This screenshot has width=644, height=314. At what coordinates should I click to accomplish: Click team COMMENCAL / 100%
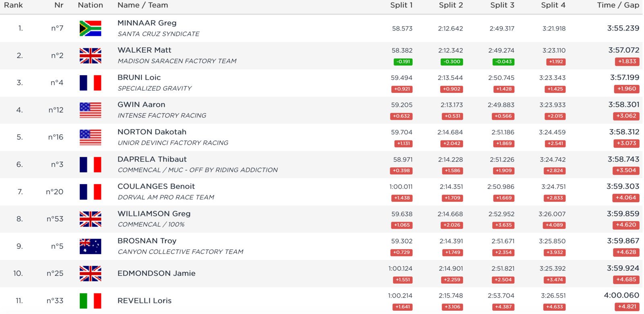[151, 224]
